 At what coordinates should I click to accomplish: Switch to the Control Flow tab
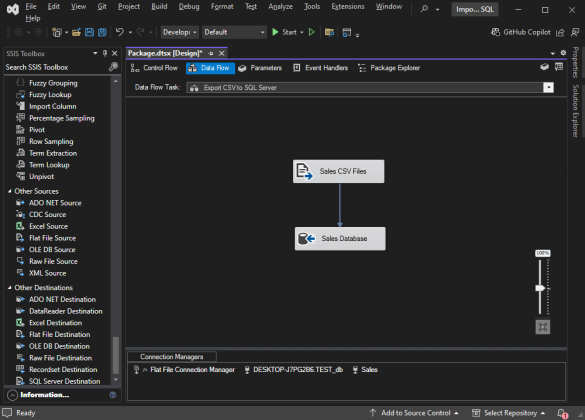[154, 68]
